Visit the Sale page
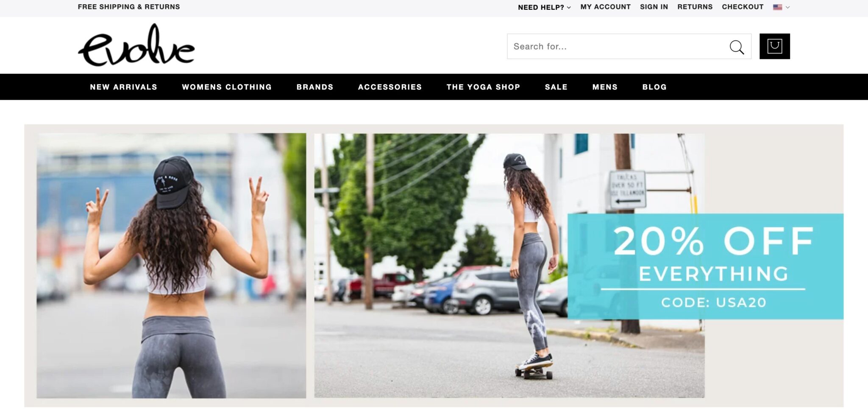Image resolution: width=868 pixels, height=409 pixels. [x=556, y=87]
